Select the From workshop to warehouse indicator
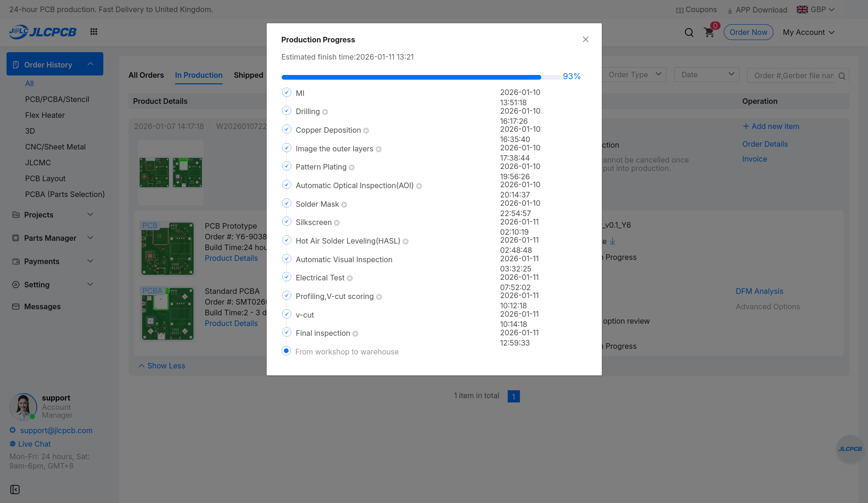 click(287, 351)
